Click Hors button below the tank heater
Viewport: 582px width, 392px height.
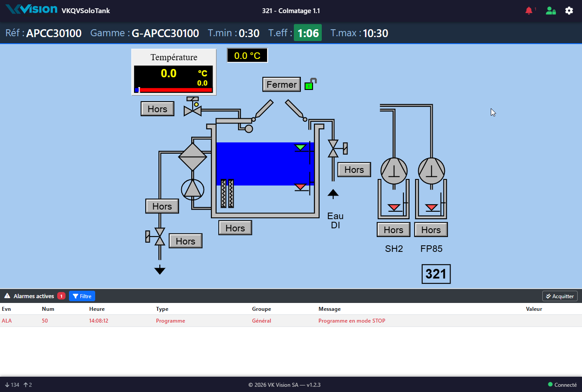235,228
